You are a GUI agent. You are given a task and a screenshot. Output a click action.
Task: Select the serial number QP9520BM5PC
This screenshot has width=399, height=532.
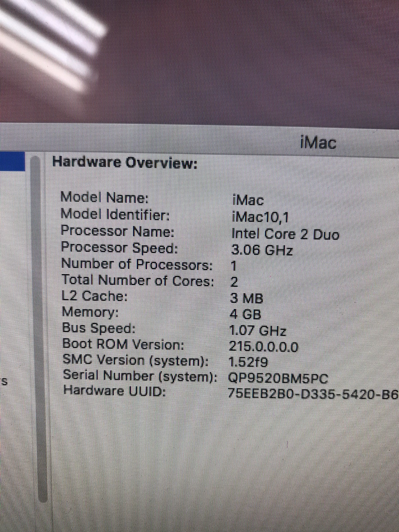pyautogui.click(x=278, y=378)
